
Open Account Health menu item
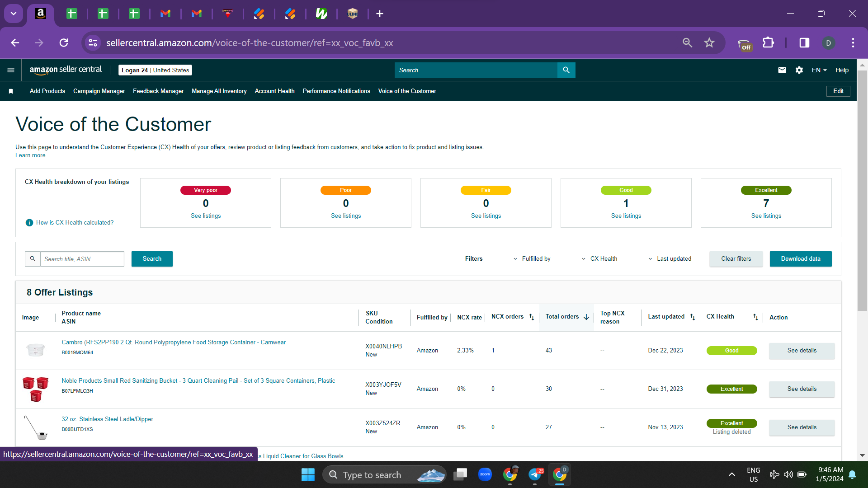point(274,91)
